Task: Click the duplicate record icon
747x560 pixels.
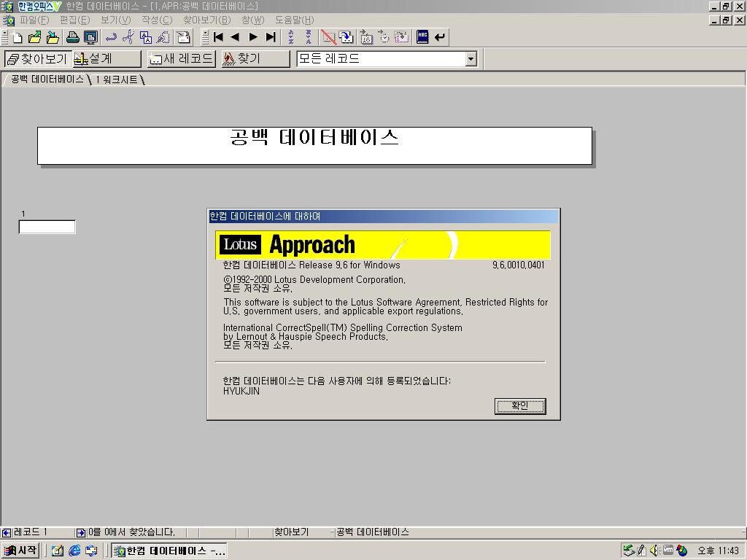Action: click(x=347, y=37)
